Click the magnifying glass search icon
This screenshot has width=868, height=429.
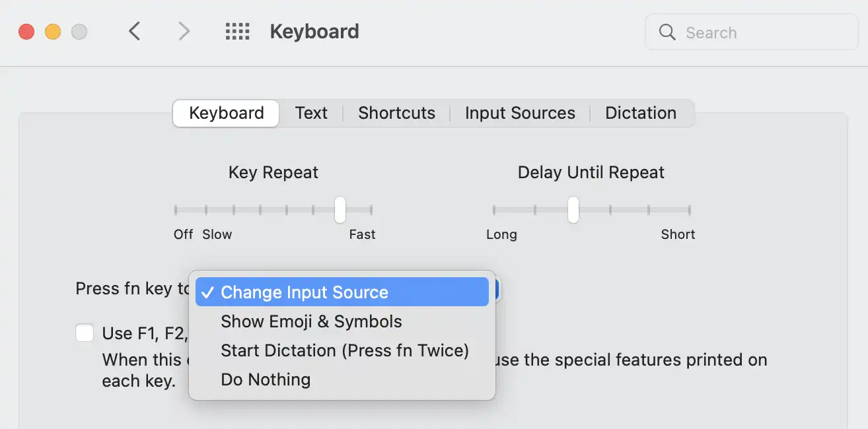667,32
